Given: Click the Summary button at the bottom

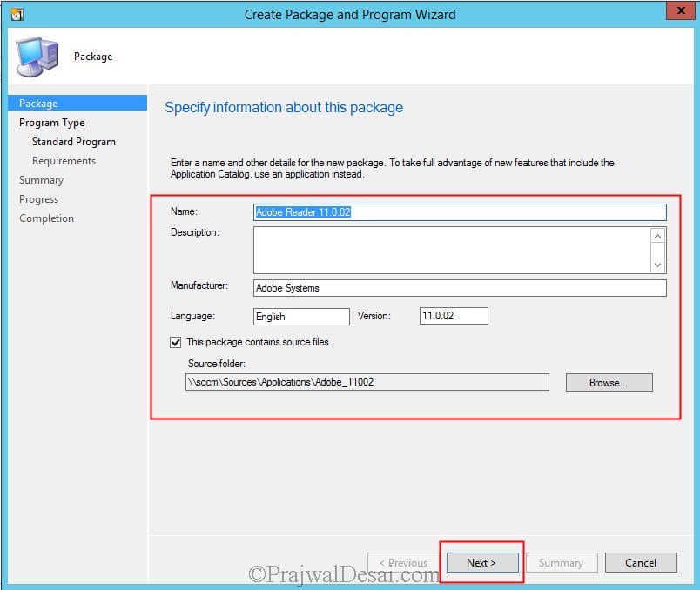Looking at the screenshot, I should (x=562, y=562).
